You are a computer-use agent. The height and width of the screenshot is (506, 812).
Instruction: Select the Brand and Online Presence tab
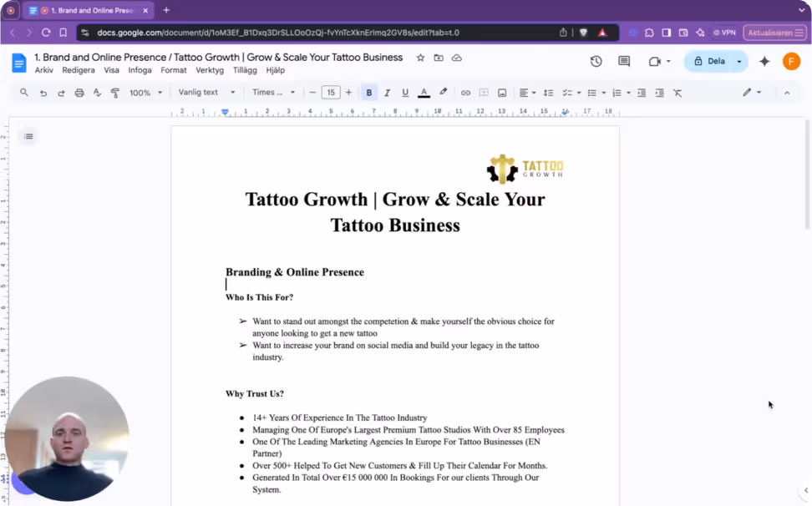[x=88, y=10]
